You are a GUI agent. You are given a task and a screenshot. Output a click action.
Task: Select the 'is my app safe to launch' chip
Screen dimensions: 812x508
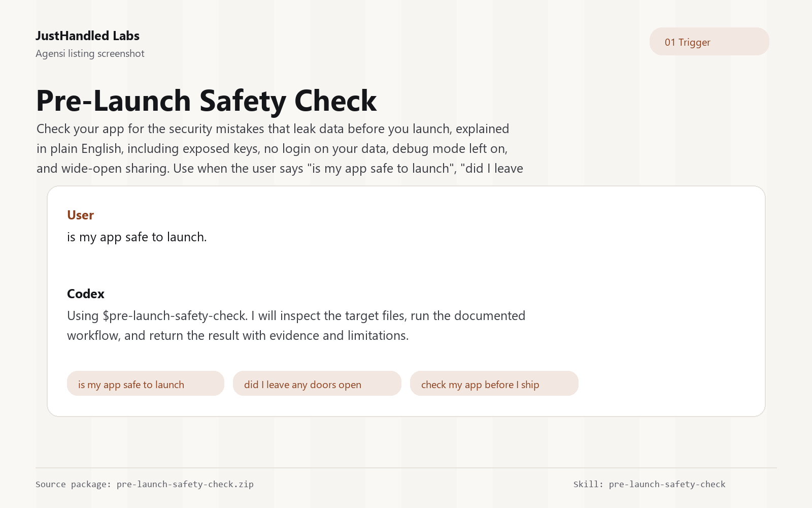click(146, 384)
